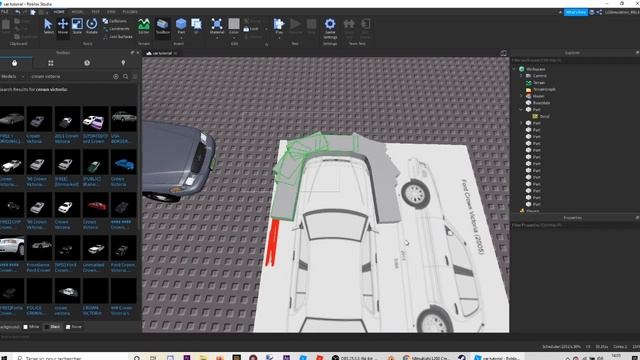The height and width of the screenshot is (360, 640).
Task: Collapse the Part containing Decal
Action: 521,109
